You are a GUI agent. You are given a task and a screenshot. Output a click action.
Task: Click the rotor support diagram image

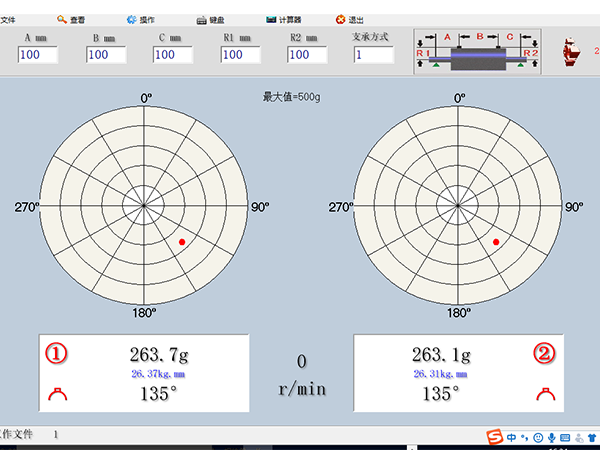pos(477,51)
